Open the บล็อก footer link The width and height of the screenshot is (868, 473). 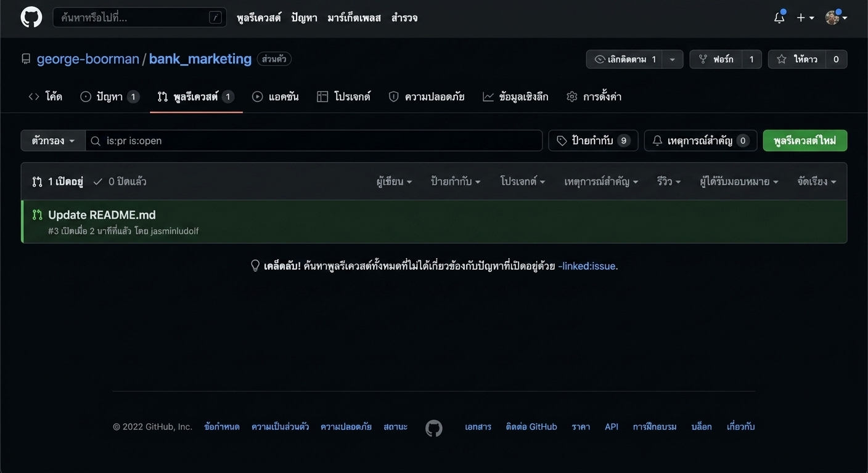pyautogui.click(x=702, y=427)
